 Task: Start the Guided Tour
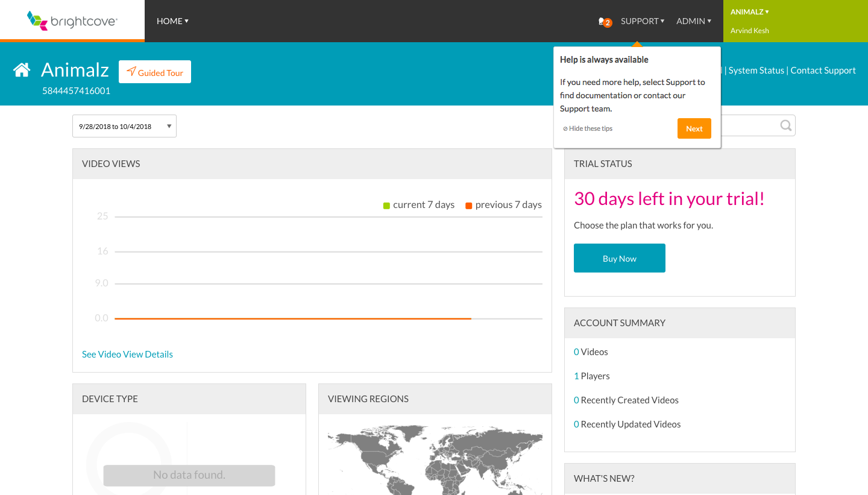click(x=155, y=72)
